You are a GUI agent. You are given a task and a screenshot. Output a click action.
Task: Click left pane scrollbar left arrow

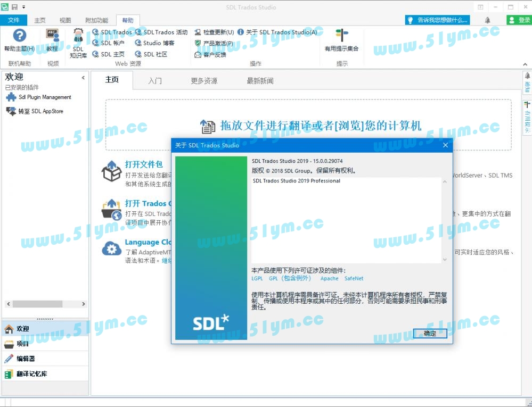tap(9, 304)
